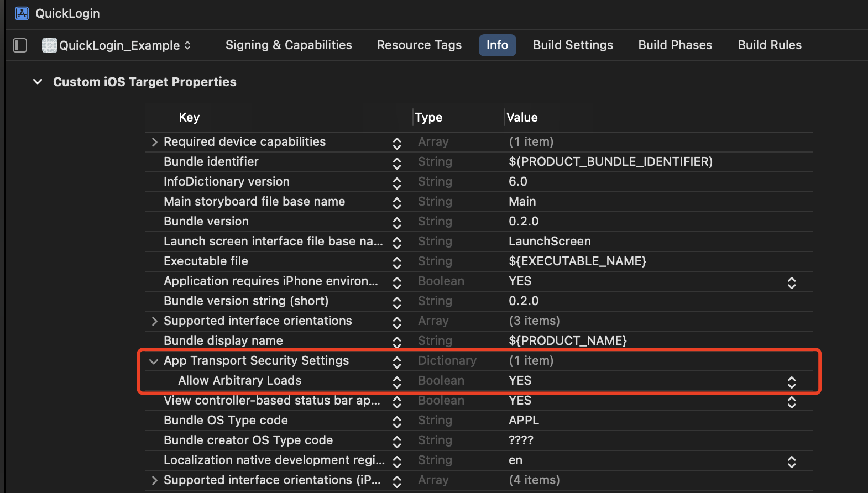Open key stepper for View controller-based status bar
This screenshot has height=493, width=868.
coord(397,402)
